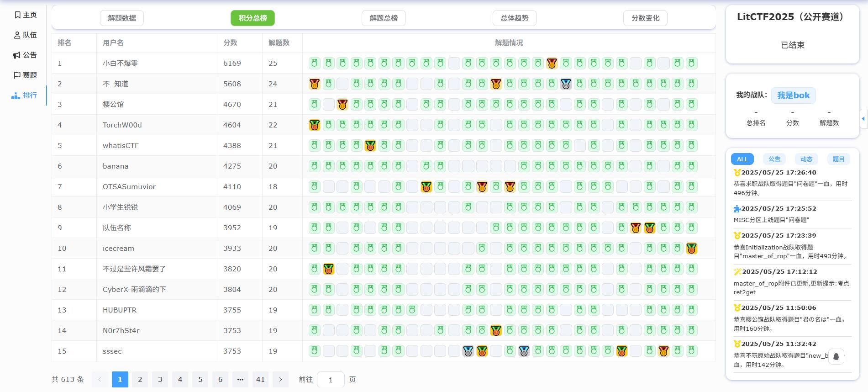Image resolution: width=868 pixels, height=392 pixels.
Task: Open the 公告 announcements megaphone item
Action: coord(26,55)
